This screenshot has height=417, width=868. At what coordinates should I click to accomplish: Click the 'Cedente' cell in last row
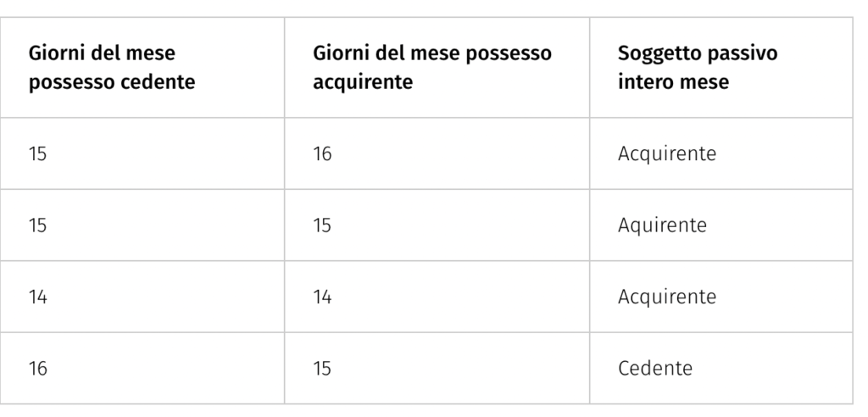pyautogui.click(x=655, y=369)
